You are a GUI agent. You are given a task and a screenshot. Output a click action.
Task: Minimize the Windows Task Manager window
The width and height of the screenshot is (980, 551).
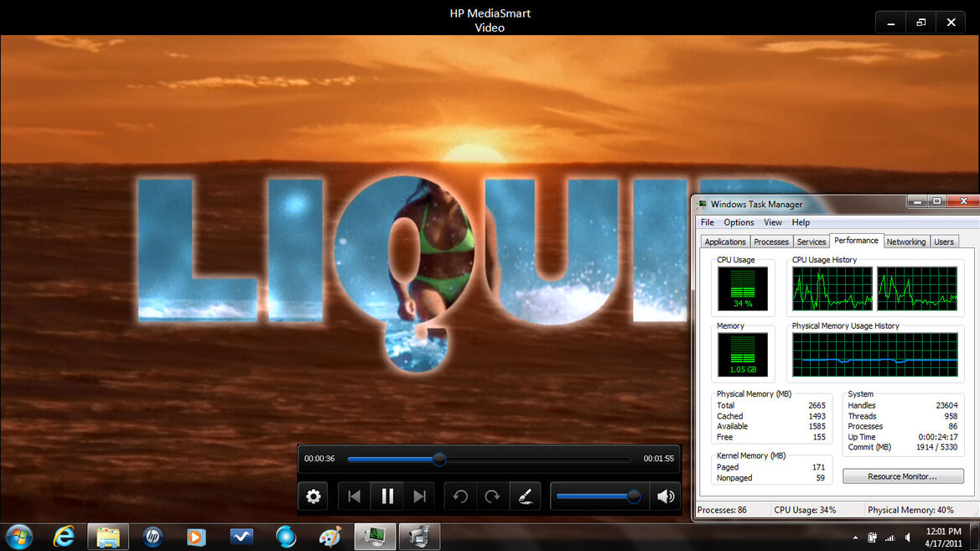(x=917, y=201)
